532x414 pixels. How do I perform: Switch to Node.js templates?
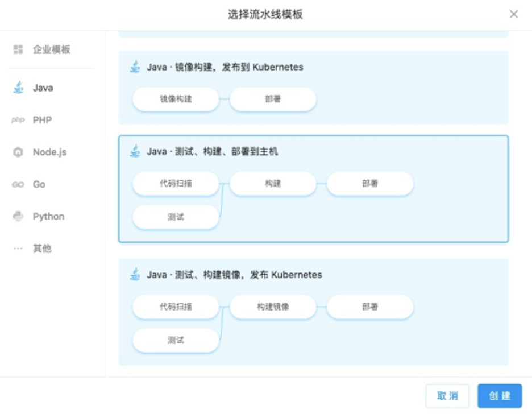coord(51,152)
